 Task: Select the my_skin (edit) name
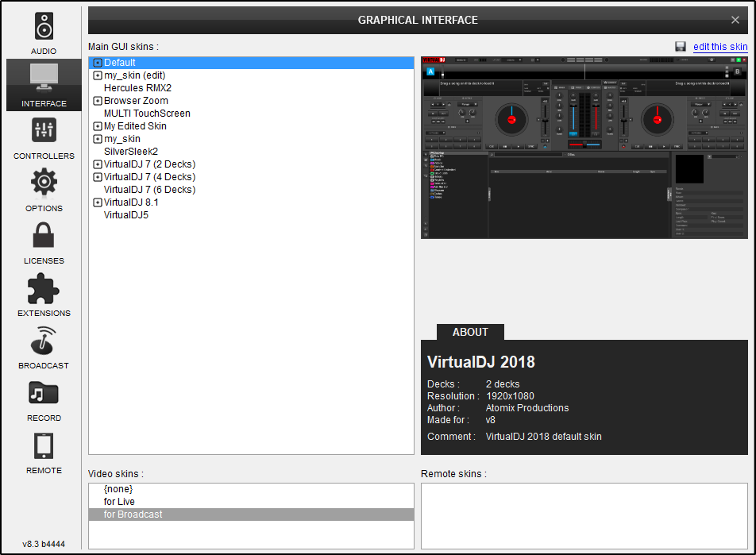tap(134, 75)
